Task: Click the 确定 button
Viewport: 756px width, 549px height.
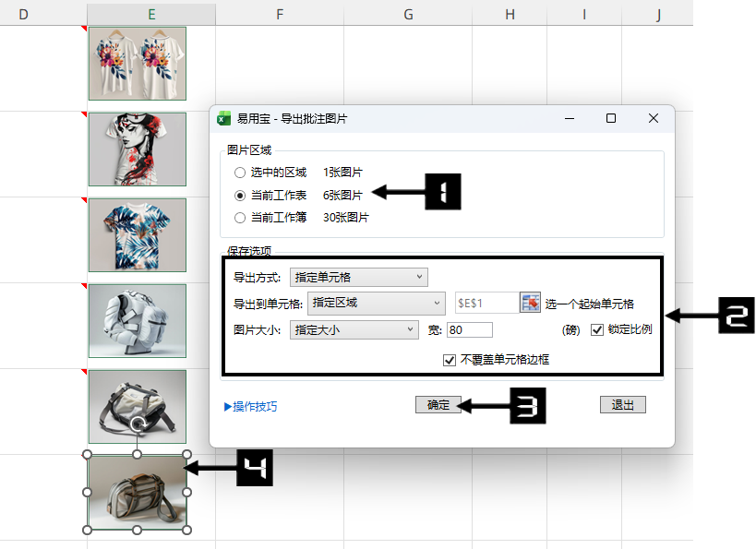Action: [x=438, y=405]
